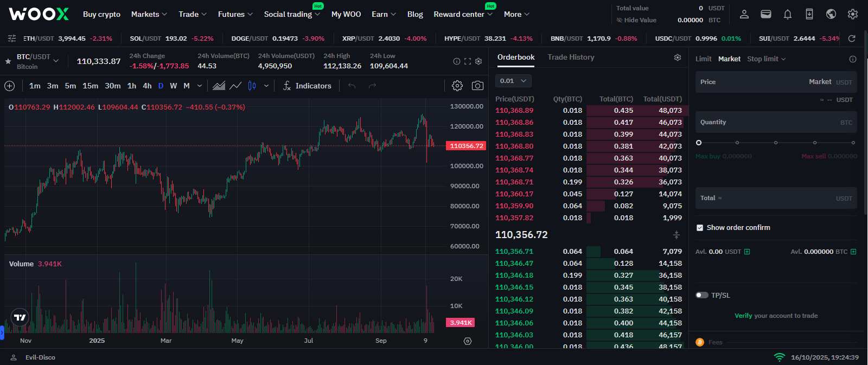Image resolution: width=868 pixels, height=365 pixels.
Task: Click the language globe icon
Action: tap(831, 14)
